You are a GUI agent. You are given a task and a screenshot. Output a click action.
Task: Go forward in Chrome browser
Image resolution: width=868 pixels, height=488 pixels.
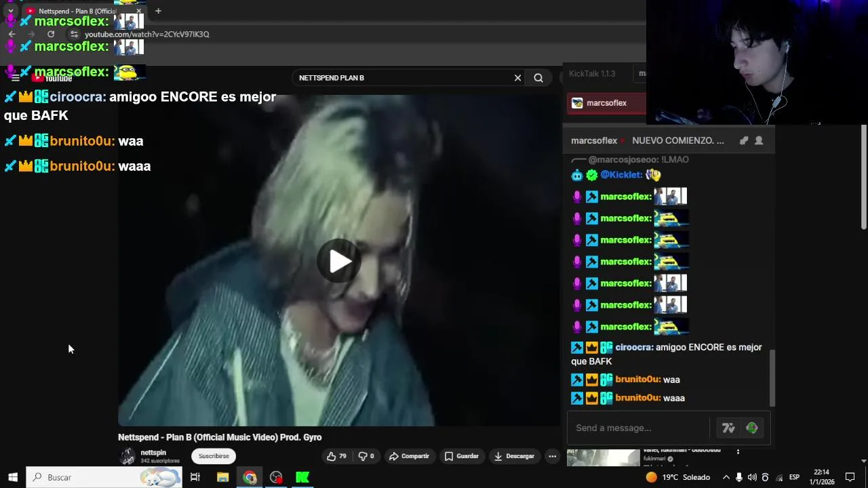31,34
